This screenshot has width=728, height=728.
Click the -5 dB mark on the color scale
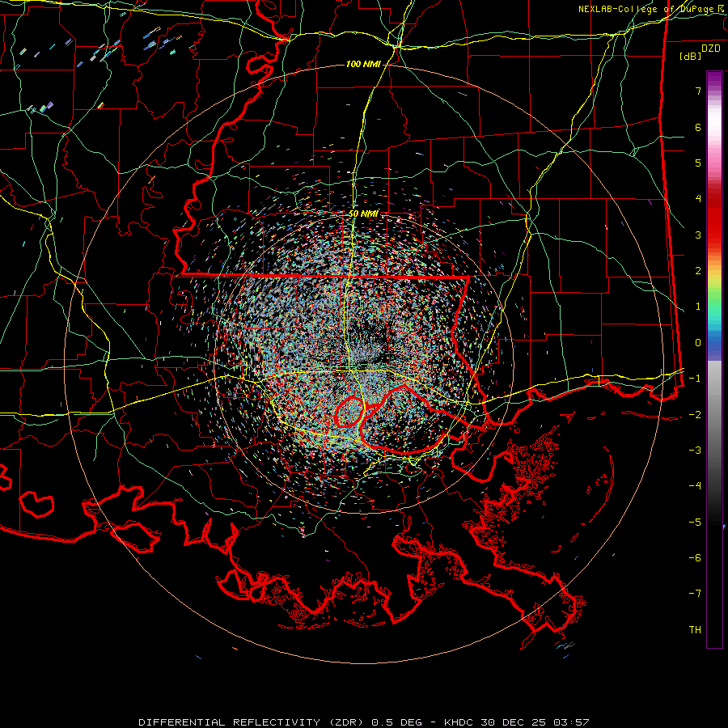(x=695, y=523)
